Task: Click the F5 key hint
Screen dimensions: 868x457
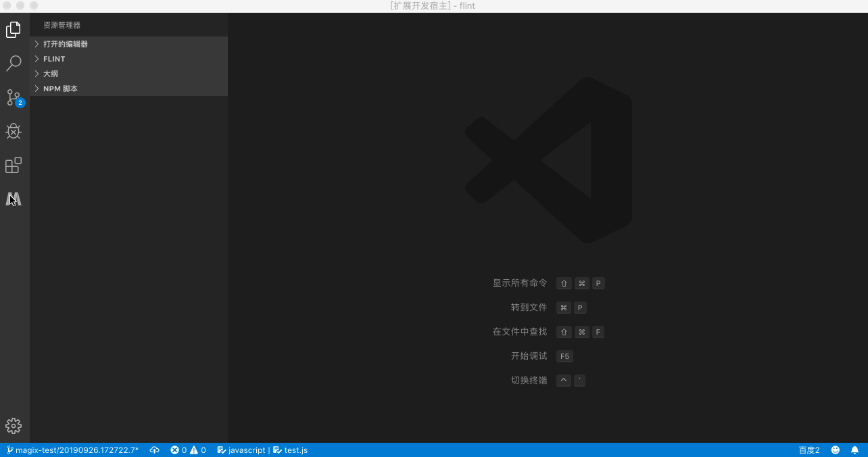Action: point(565,356)
